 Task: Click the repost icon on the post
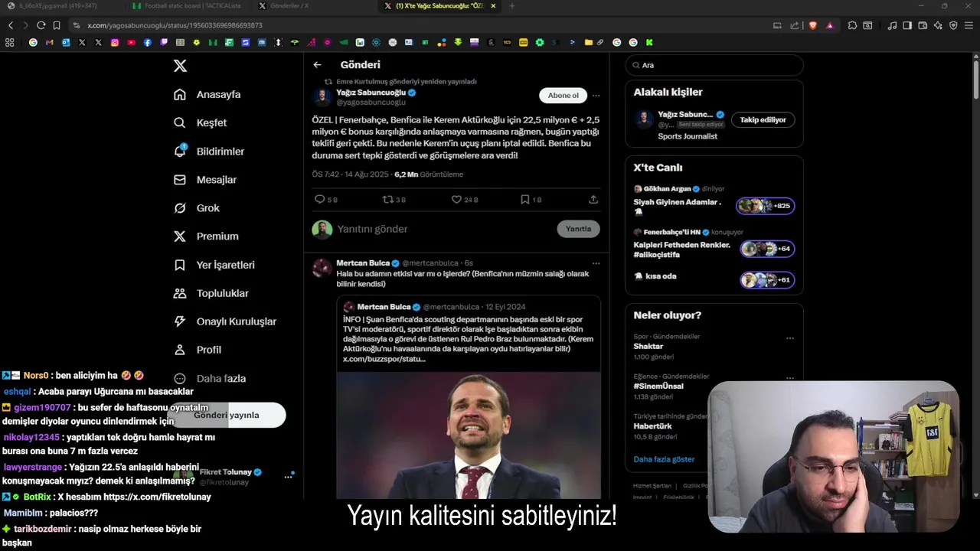pos(388,199)
